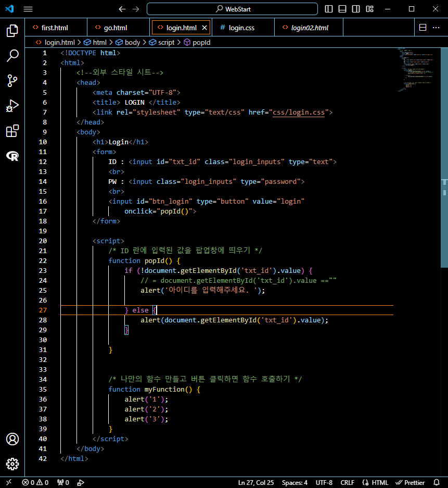Click the WebStart command center search box
This screenshot has height=488, width=448.
pyautogui.click(x=232, y=9)
